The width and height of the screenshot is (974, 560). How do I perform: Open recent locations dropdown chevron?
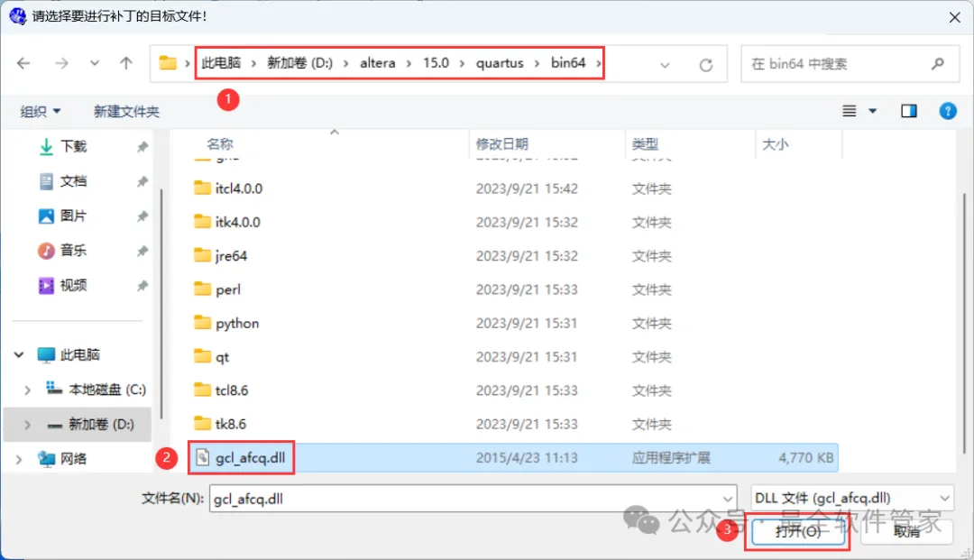[95, 63]
